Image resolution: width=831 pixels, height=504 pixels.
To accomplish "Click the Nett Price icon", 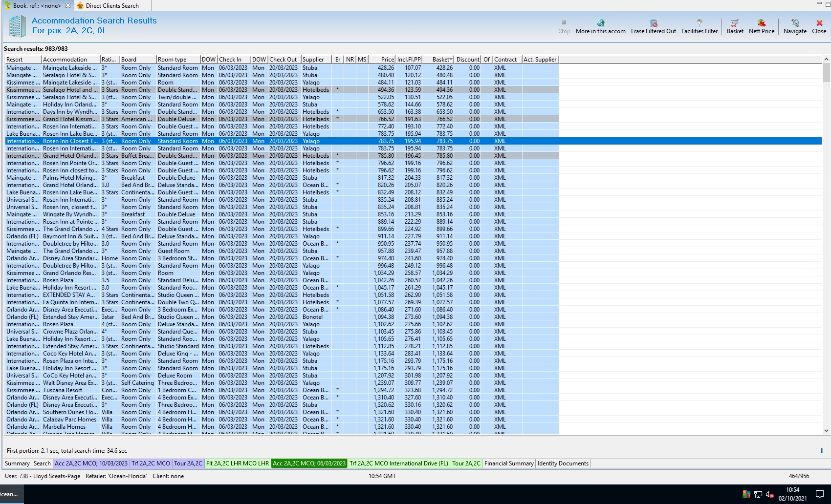I will tap(762, 23).
